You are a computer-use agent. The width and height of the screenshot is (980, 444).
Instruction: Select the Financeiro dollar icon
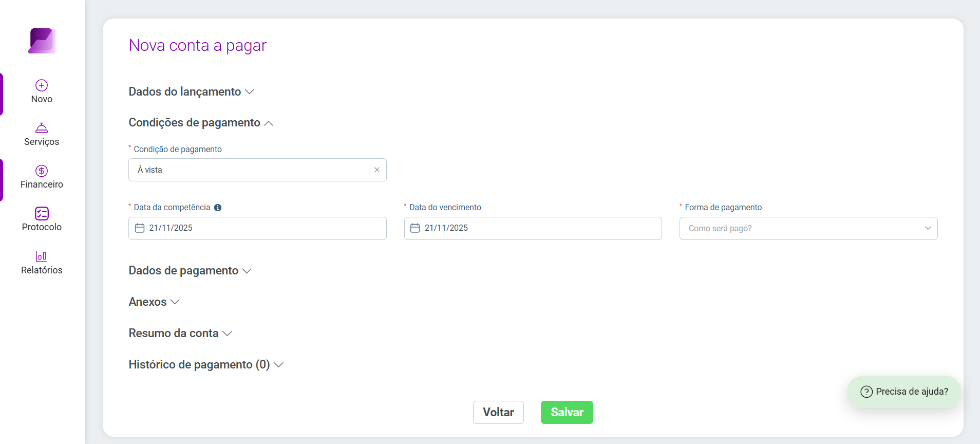coord(42,171)
